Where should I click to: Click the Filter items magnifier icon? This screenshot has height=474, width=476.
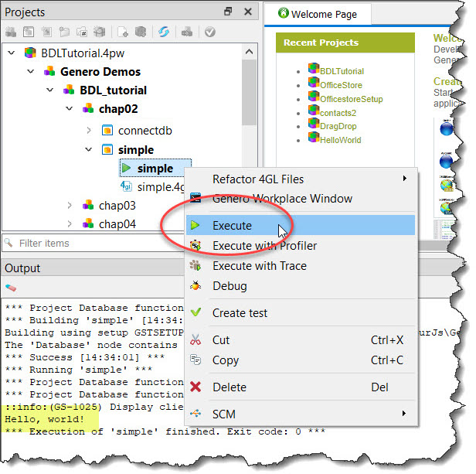coord(8,243)
